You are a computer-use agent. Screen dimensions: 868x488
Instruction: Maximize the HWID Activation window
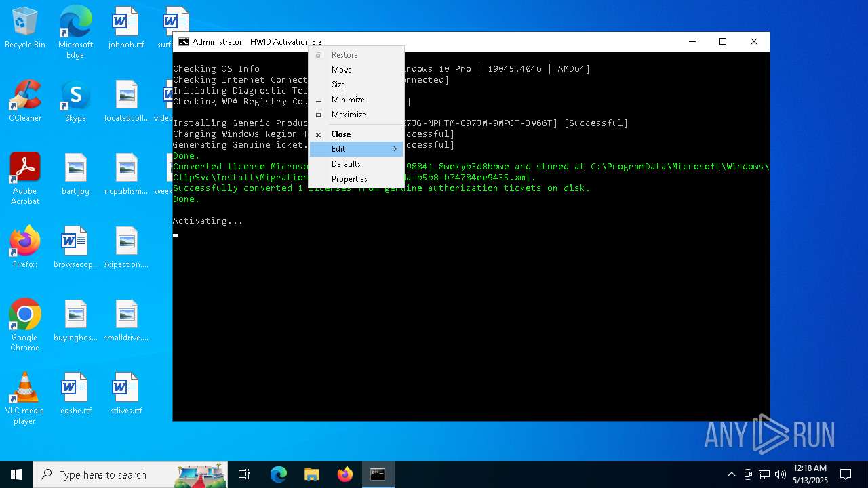click(723, 42)
